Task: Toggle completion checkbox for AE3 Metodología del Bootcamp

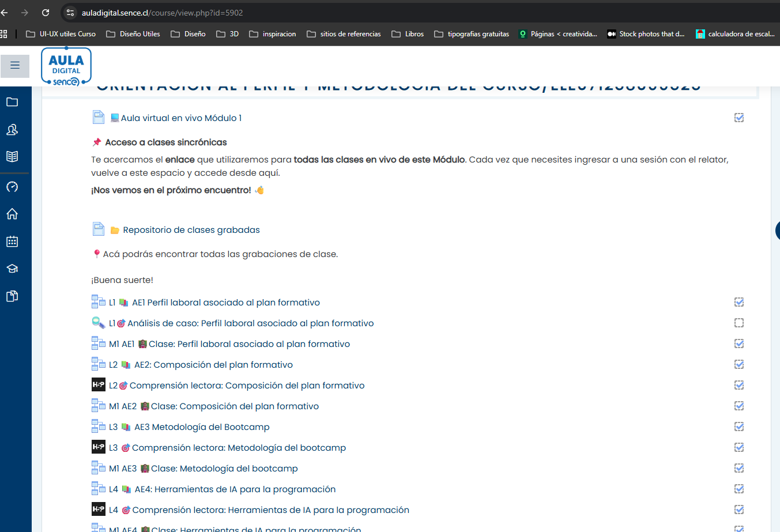Action: point(738,427)
